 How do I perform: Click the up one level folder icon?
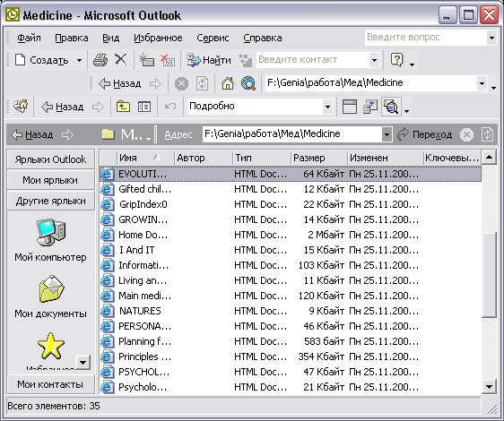123,107
